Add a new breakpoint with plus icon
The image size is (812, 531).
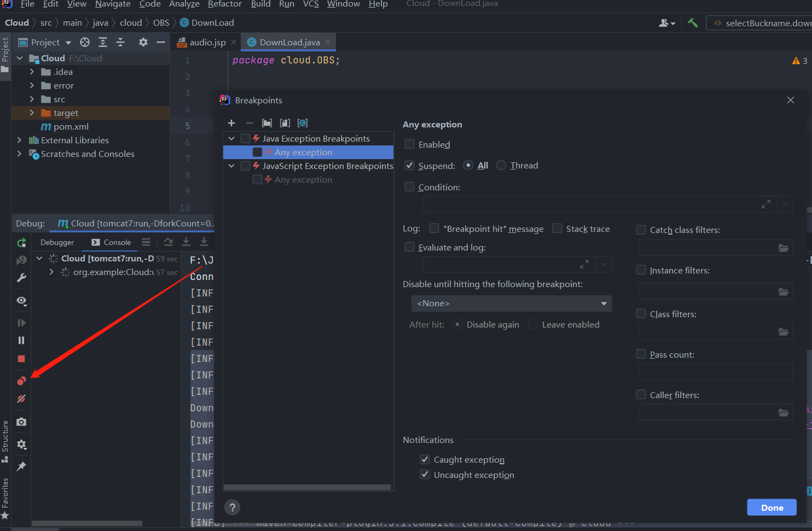231,123
